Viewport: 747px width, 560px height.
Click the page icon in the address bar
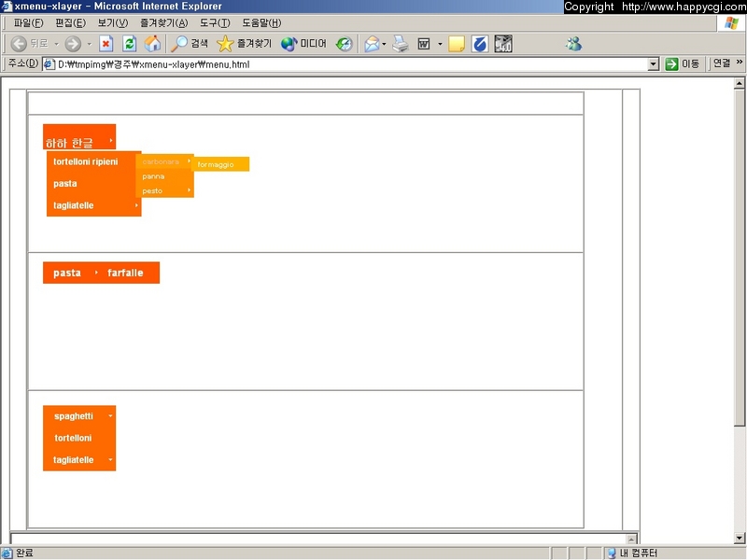tap(49, 64)
